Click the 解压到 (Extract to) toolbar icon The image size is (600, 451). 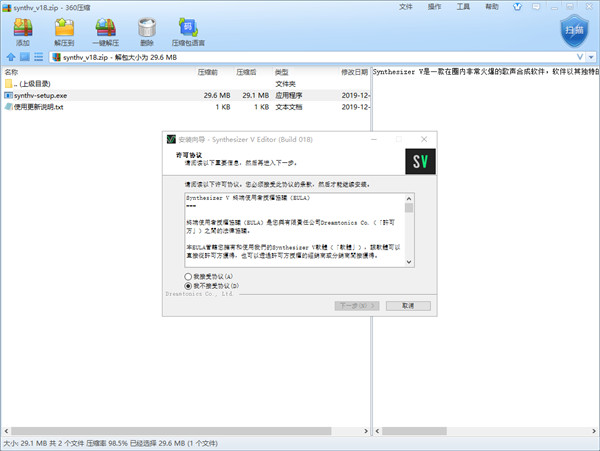point(64,28)
